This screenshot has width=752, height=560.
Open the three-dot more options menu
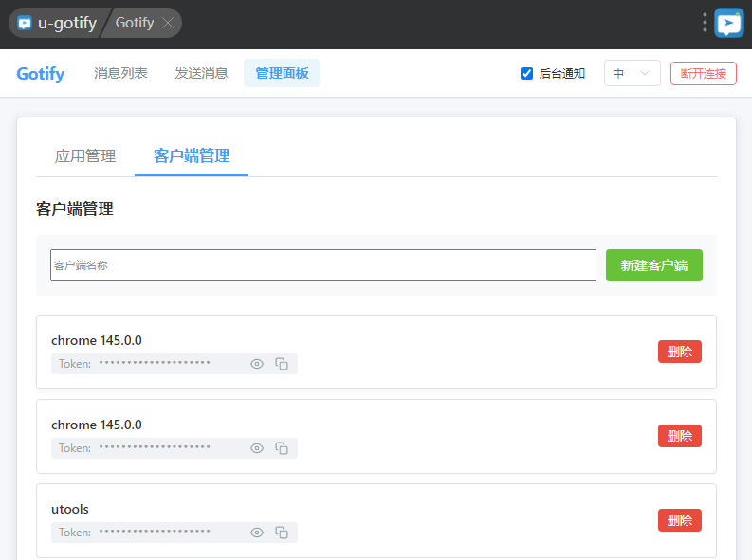tap(705, 23)
